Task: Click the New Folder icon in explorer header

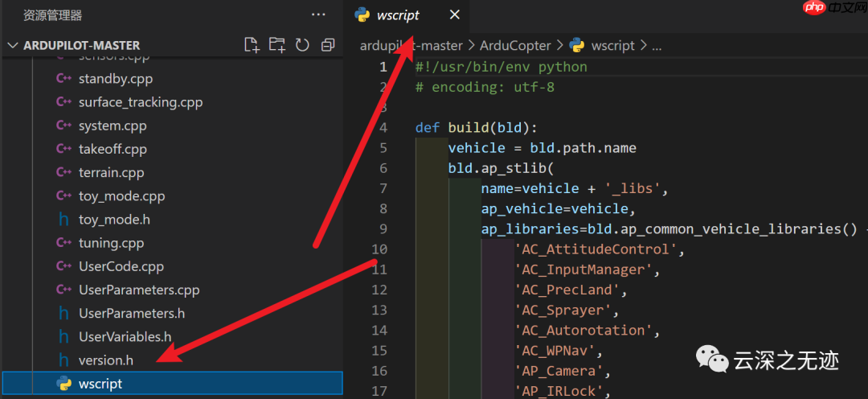Action: [277, 45]
